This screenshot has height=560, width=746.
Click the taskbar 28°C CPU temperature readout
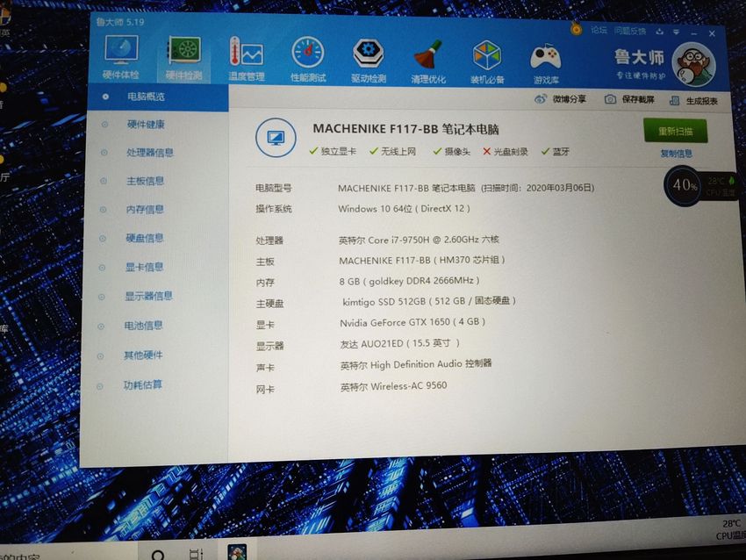coord(731,529)
